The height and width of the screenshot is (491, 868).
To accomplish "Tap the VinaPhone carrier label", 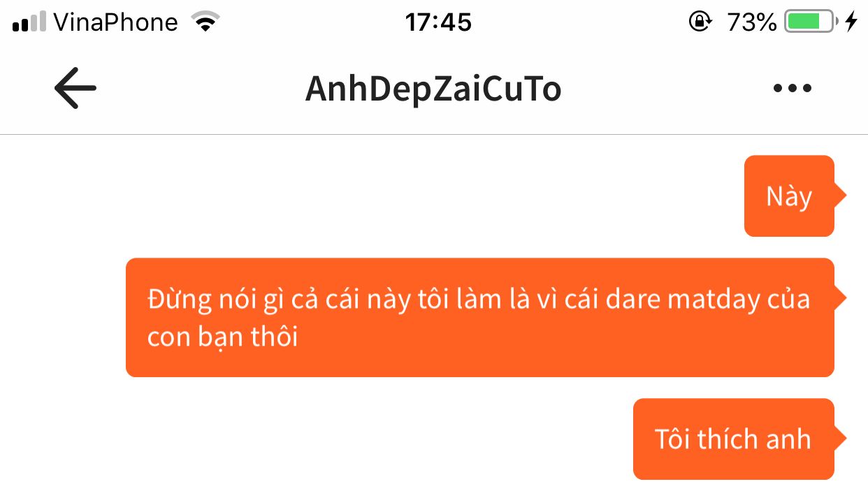I will tap(115, 22).
